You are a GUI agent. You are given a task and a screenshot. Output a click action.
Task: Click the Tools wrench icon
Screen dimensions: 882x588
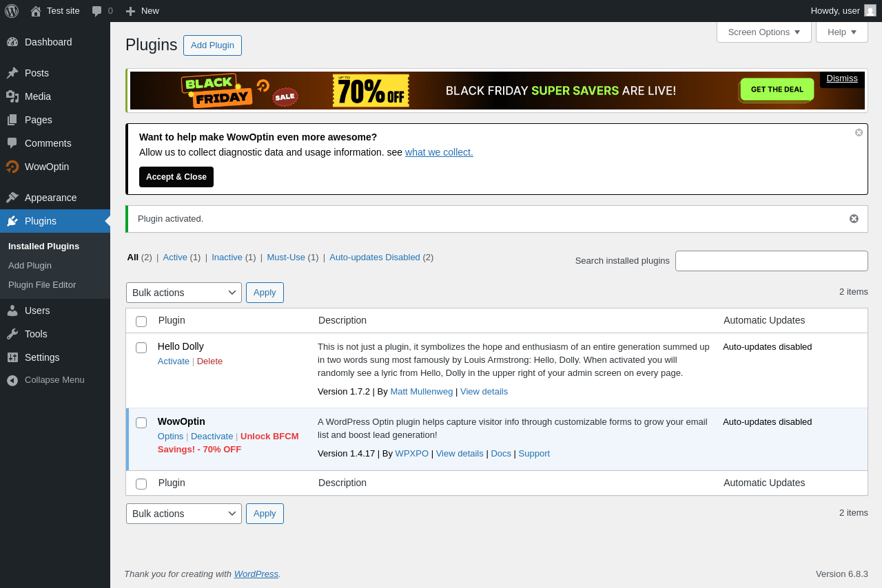(12, 334)
